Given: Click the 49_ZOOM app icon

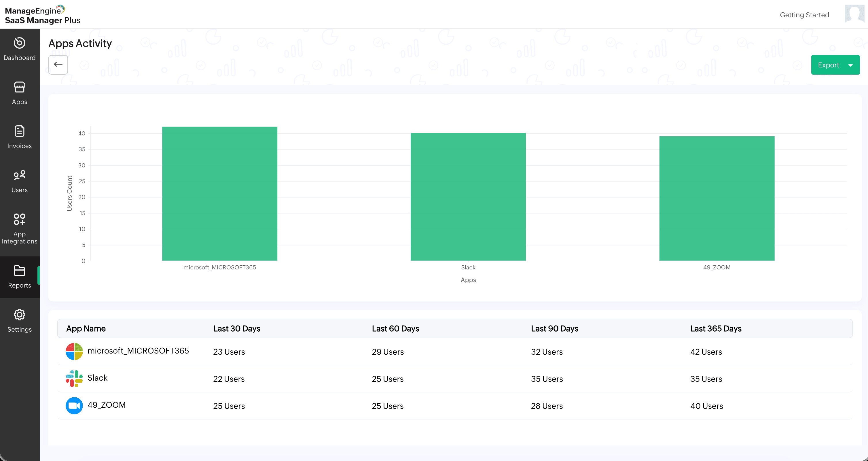Looking at the screenshot, I should click(74, 406).
